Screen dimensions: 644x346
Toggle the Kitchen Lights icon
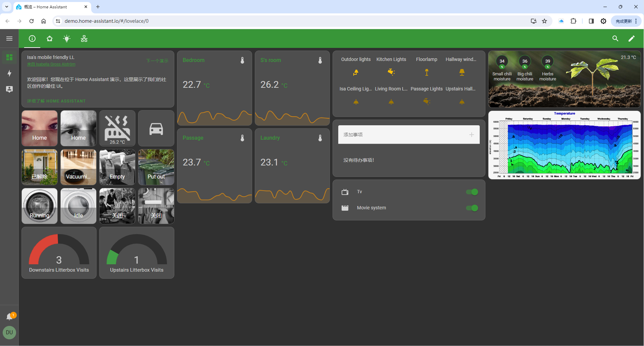391,72
